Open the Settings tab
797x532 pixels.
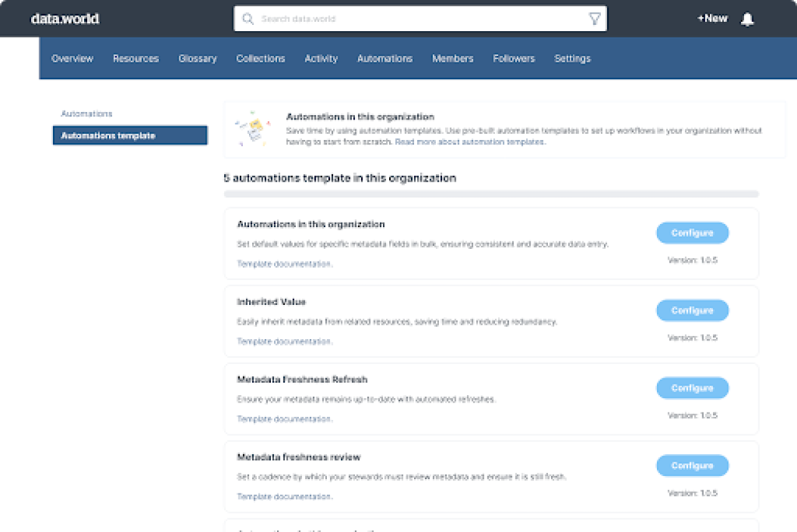[572, 58]
